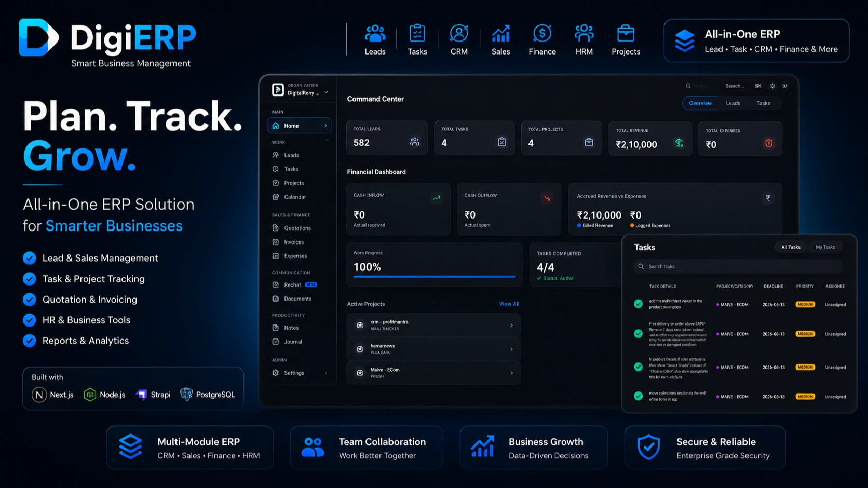This screenshot has height=488, width=868.
Task: Click the Calendar icon in the dashboard sidebar
Action: tap(276, 197)
